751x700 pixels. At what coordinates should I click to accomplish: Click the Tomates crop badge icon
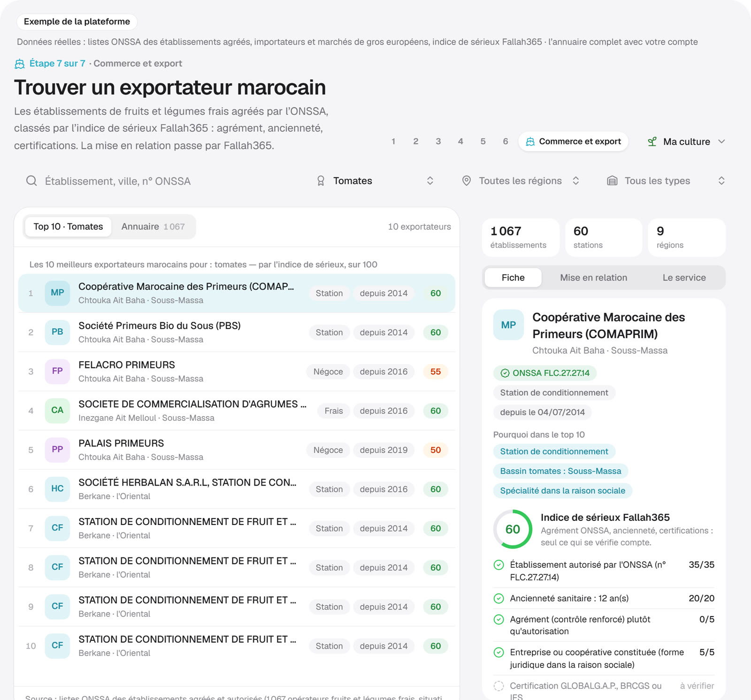coord(321,181)
